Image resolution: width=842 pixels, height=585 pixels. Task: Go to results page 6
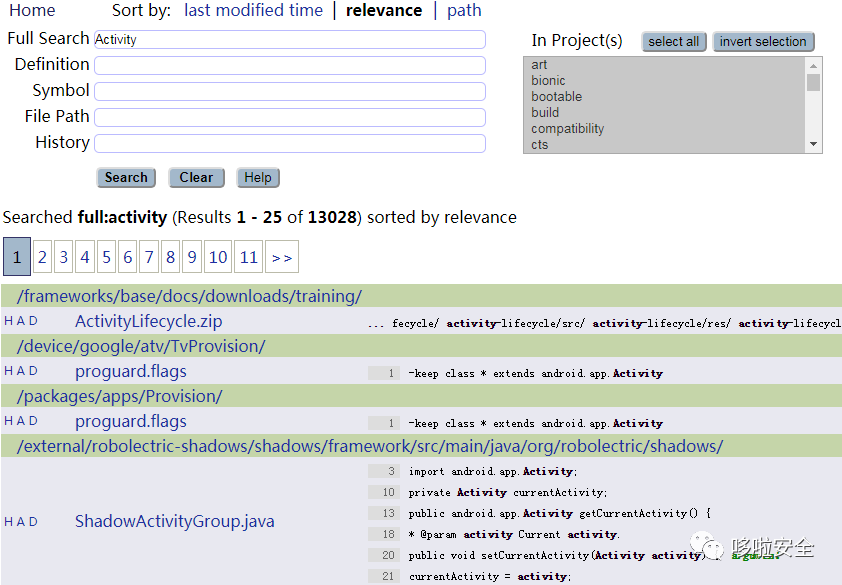click(128, 257)
